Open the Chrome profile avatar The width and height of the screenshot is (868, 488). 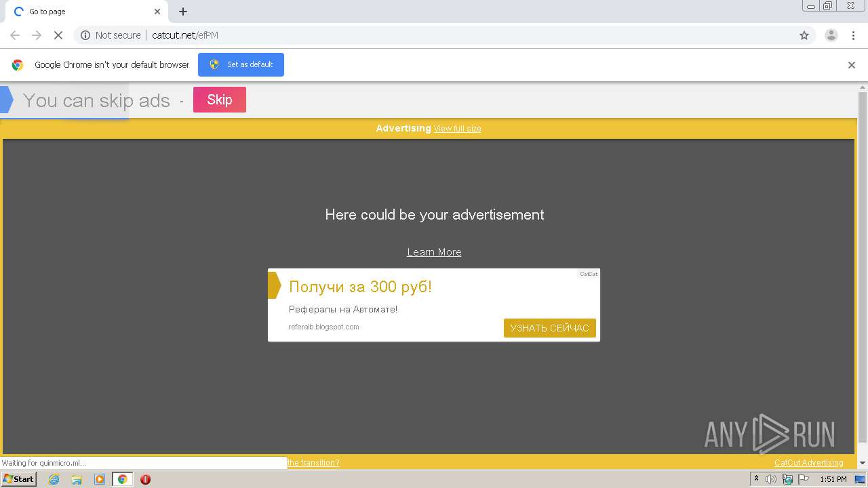(x=831, y=35)
